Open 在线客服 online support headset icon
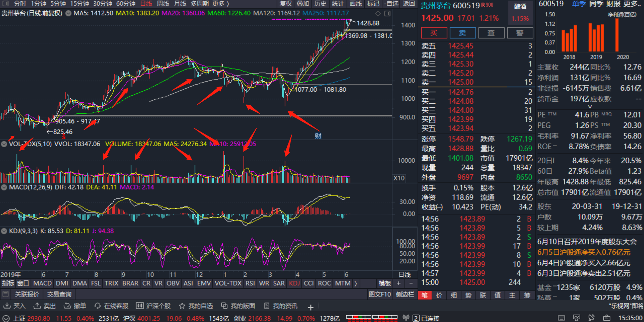 tap(98, 306)
